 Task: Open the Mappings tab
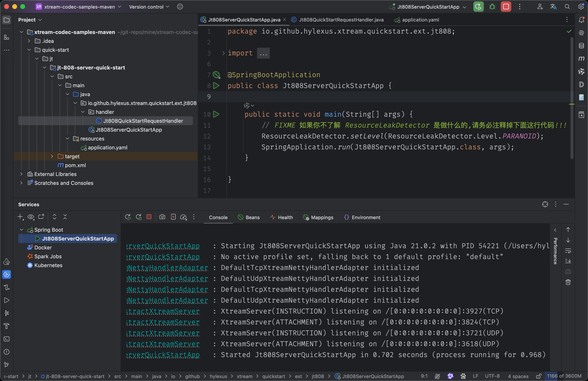(318, 217)
